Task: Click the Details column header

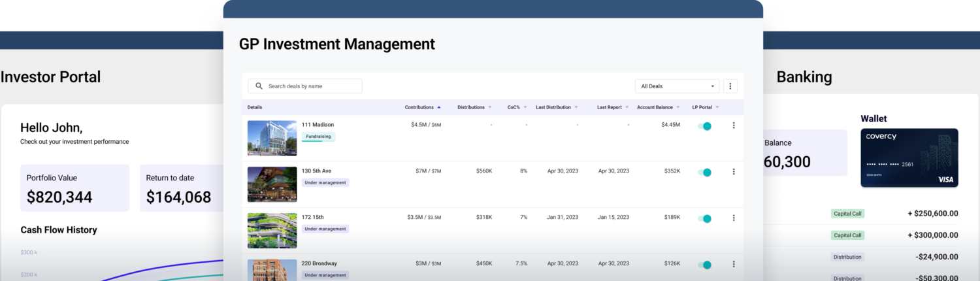Action: (255, 107)
